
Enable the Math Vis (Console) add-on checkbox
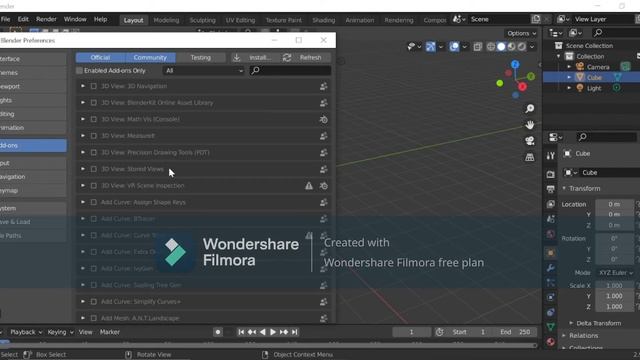[x=94, y=119]
